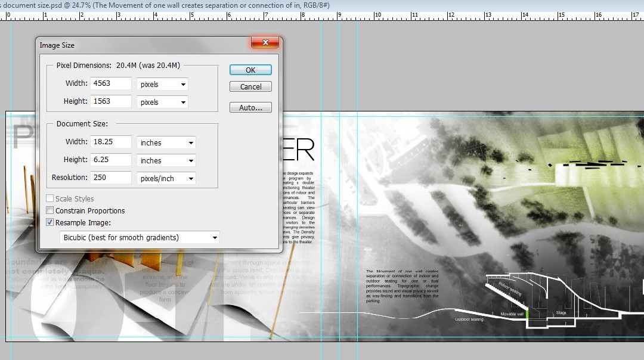Enable Constrain Proportions checkbox
The width and height of the screenshot is (644, 360).
[x=49, y=210]
